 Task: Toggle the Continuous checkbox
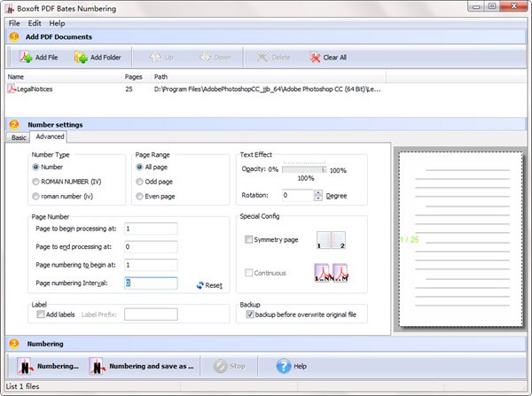coord(248,273)
